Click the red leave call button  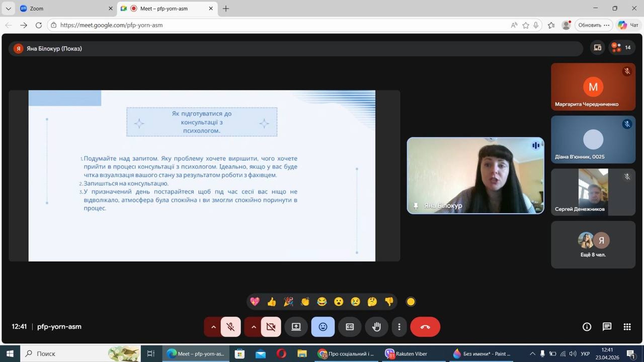point(425,327)
